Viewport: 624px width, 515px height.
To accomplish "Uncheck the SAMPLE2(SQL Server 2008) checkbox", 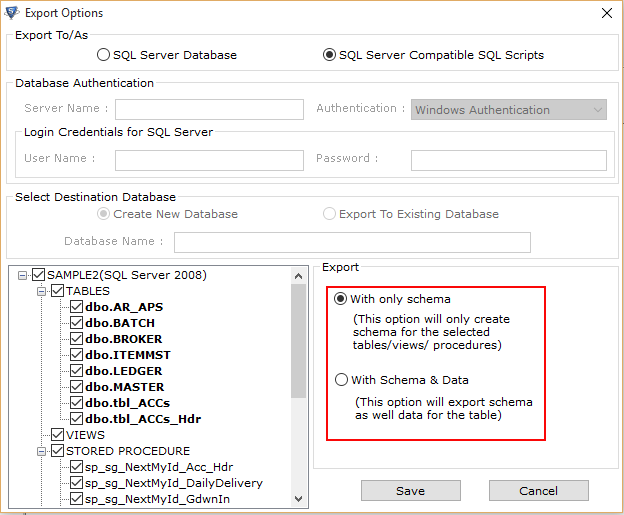I will [x=39, y=275].
